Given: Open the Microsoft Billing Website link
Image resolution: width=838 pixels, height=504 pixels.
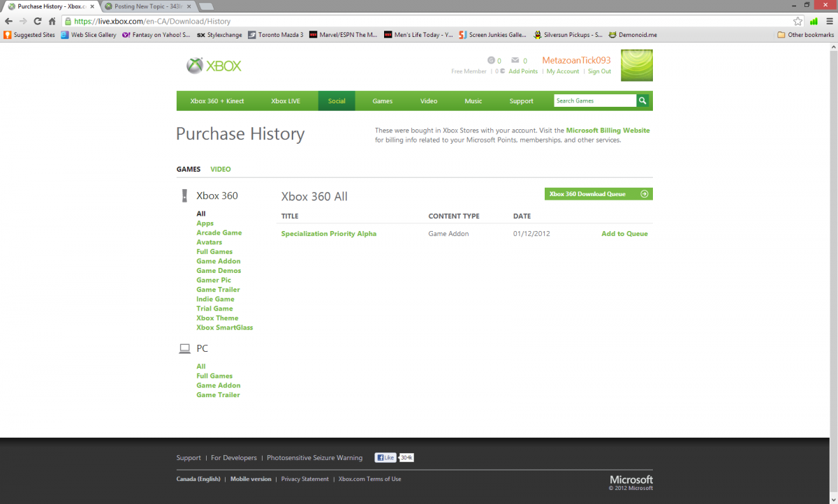Looking at the screenshot, I should (608, 131).
